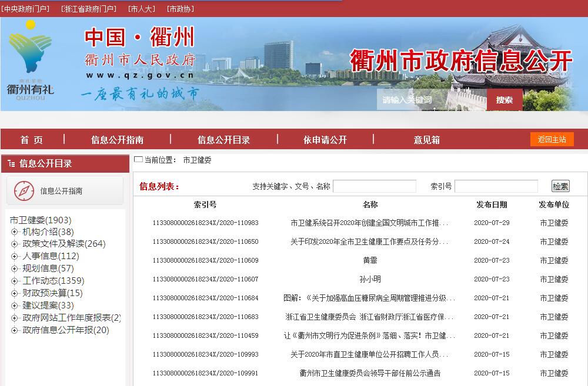Image resolution: width=588 pixels, height=386 pixels.
Task: Click the 信息公开目录 sidebar header icon
Action: click(12, 163)
